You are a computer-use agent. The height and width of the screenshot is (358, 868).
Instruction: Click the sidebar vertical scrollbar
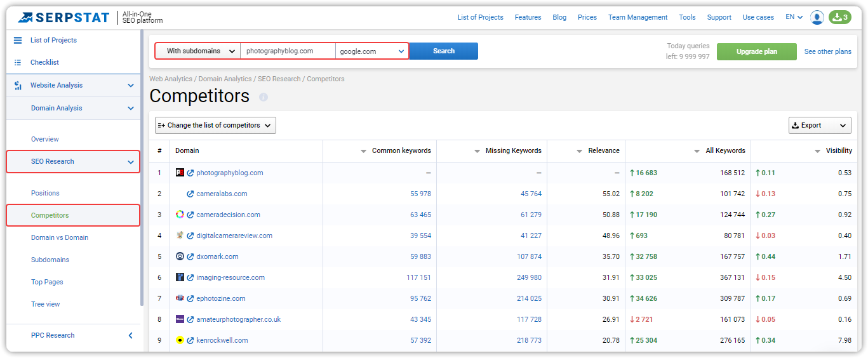point(142,168)
